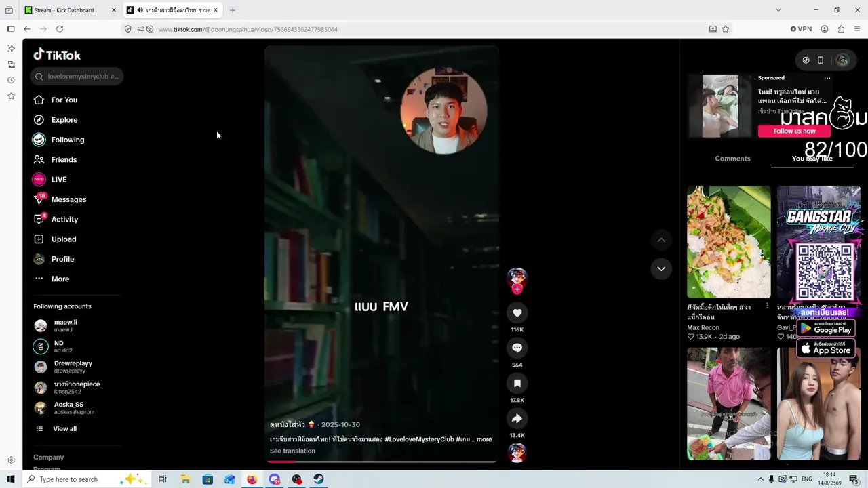Viewport: 868px width, 488px height.
Task: Close the Kick Dashboard tab
Action: pos(113,10)
